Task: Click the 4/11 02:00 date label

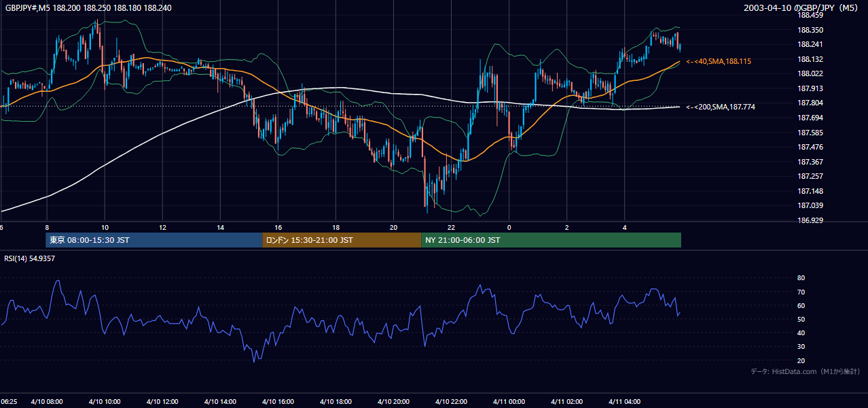Action: tap(566, 402)
